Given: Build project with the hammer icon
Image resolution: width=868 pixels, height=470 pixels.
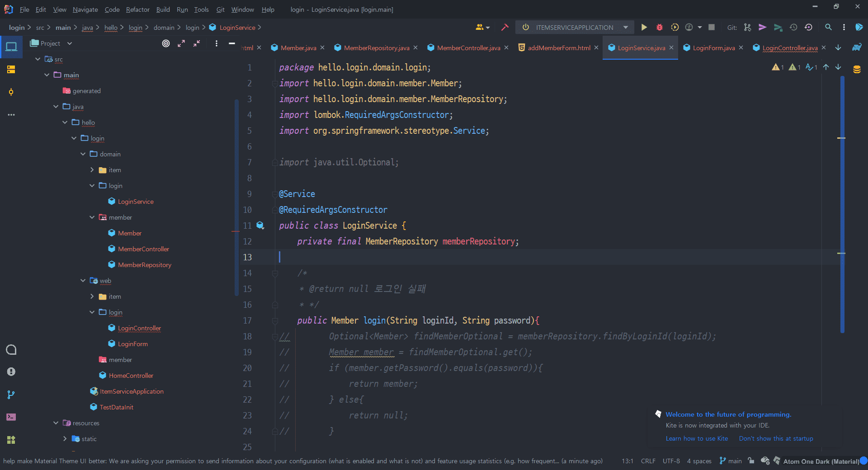Looking at the screenshot, I should pos(505,28).
